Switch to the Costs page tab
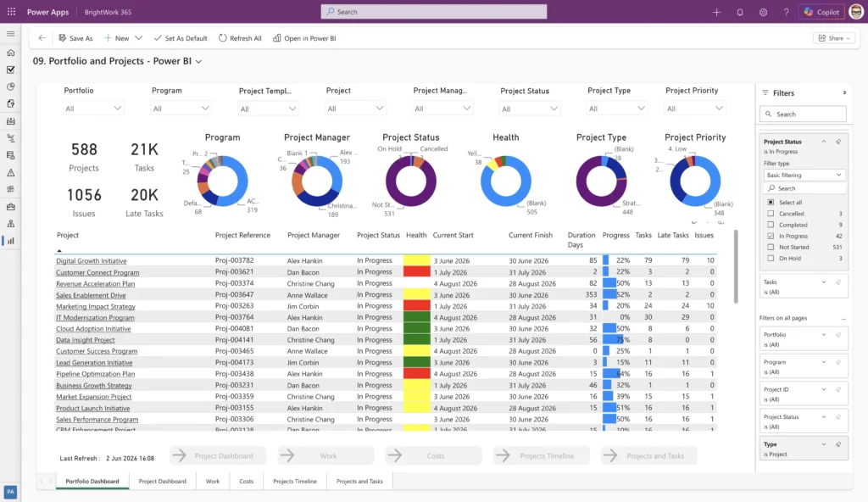 pos(247,481)
